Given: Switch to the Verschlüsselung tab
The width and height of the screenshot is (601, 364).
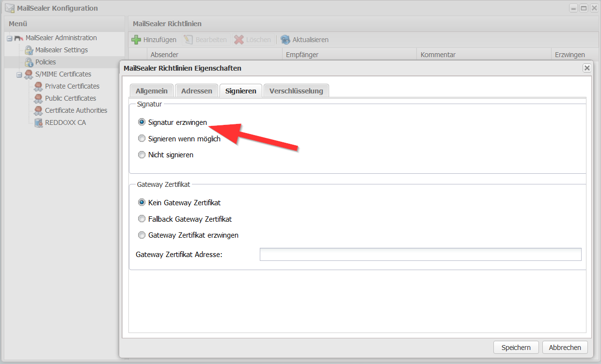Looking at the screenshot, I should pos(296,91).
